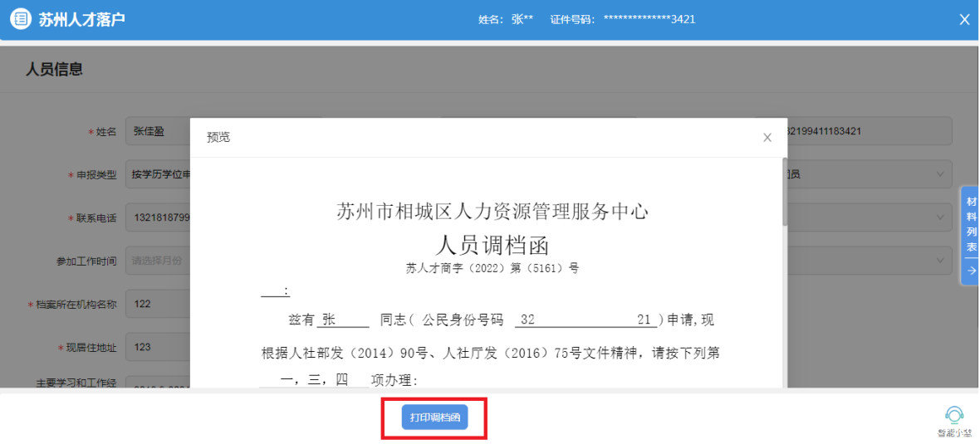Click the arrow under 材料列表

pyautogui.click(x=971, y=271)
